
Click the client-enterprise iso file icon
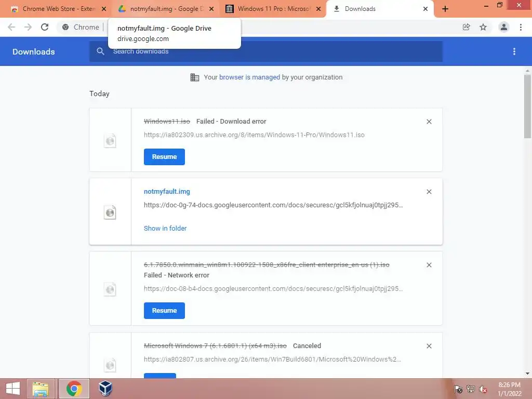110,289
